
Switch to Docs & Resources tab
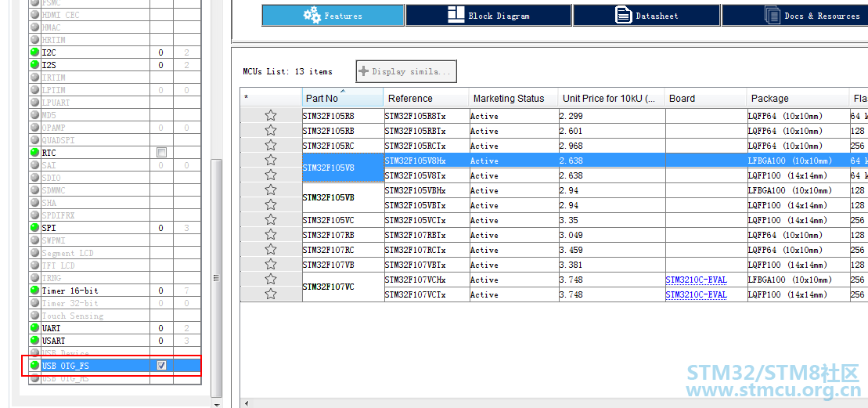(x=795, y=16)
